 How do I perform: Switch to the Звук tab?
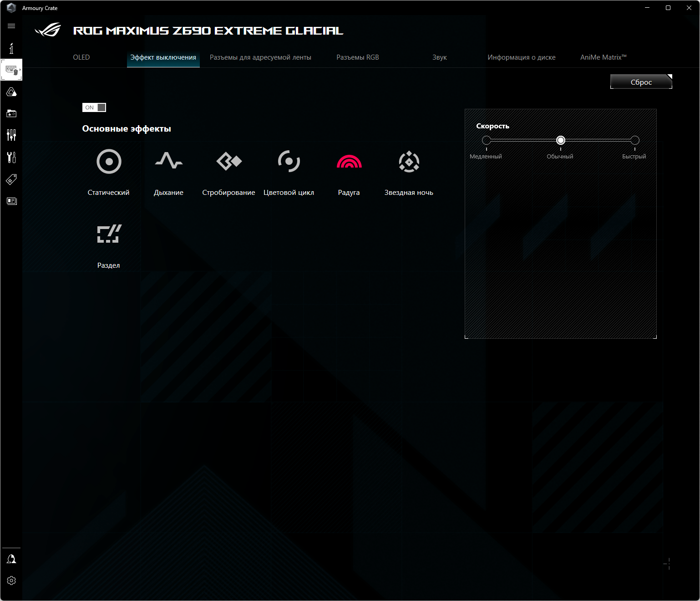[x=440, y=57]
